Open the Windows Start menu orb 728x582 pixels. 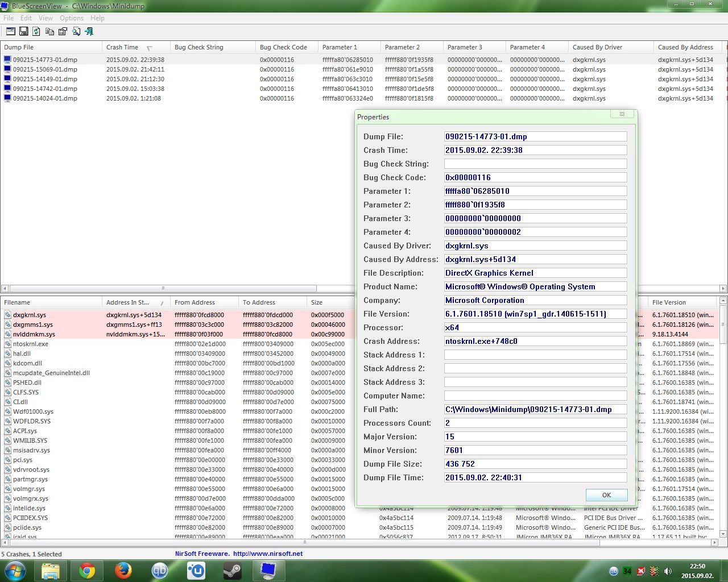tap(15, 571)
